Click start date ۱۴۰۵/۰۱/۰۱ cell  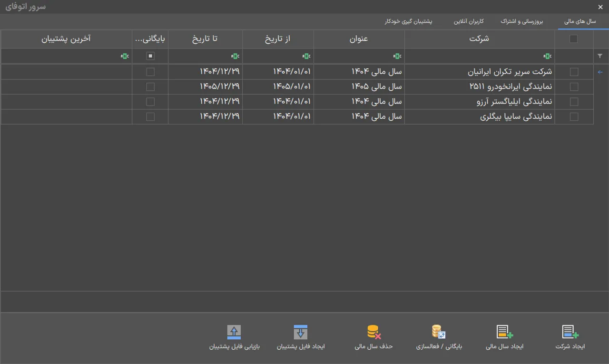coord(278,87)
